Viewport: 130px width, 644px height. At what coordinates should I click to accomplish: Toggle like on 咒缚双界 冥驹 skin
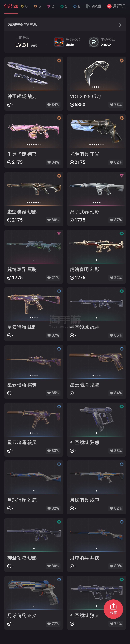click(x=49, y=278)
